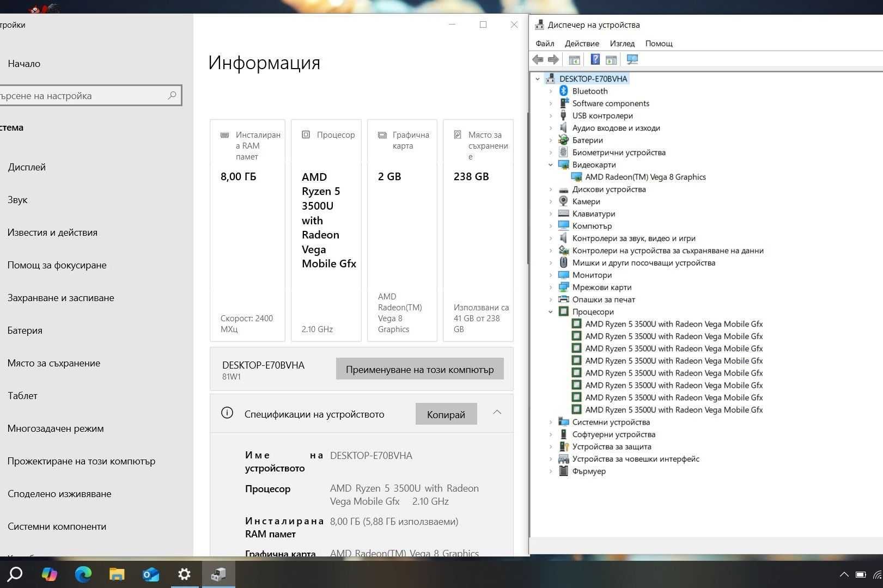
Task: Open the Файл menu in Device Manager
Action: pos(545,44)
